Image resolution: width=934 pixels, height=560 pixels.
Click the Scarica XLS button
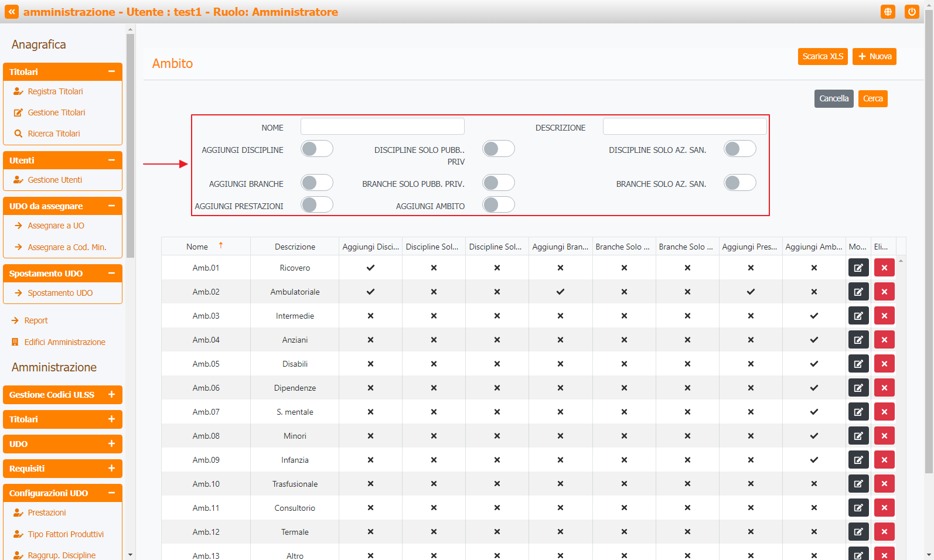(x=822, y=56)
